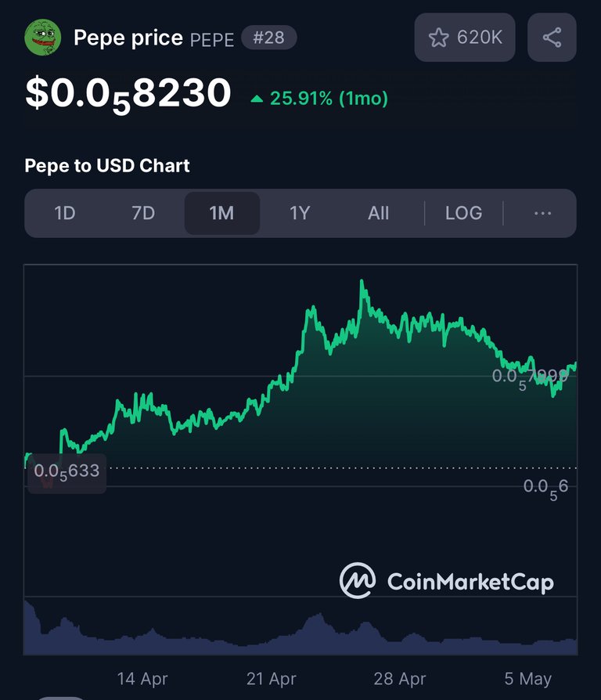This screenshot has height=700, width=601.
Task: Select the 1D timeframe tab
Action: [x=65, y=214]
